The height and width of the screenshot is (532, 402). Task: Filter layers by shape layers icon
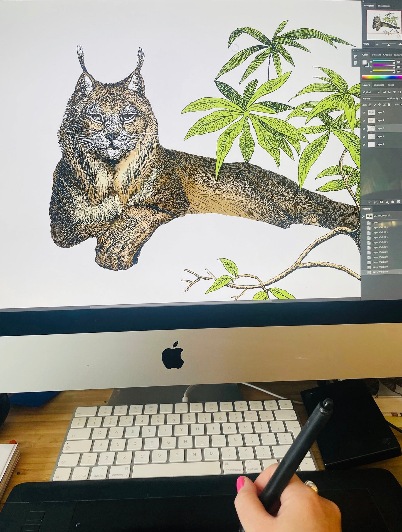pos(400,92)
